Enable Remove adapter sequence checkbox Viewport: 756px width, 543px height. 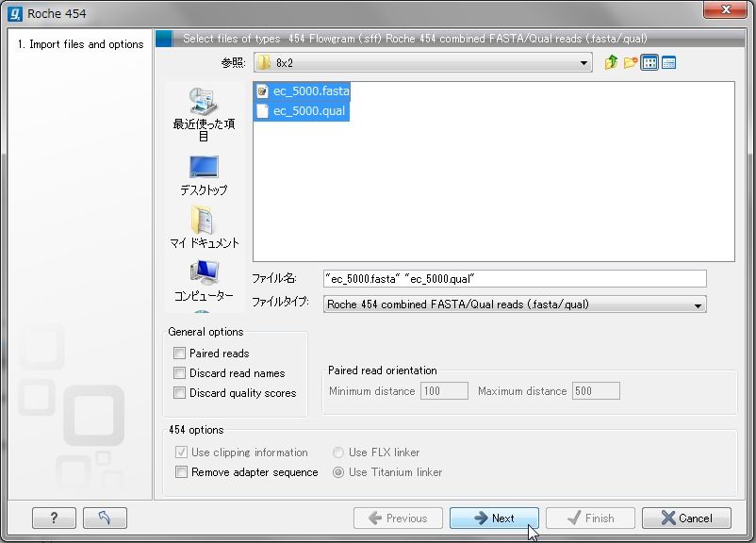coord(181,471)
